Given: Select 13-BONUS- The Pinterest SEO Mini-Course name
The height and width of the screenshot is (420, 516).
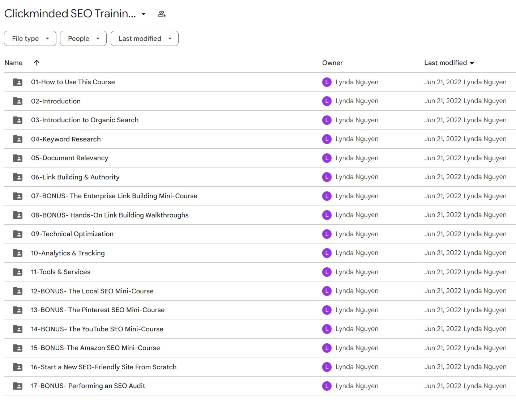Looking at the screenshot, I should point(98,310).
